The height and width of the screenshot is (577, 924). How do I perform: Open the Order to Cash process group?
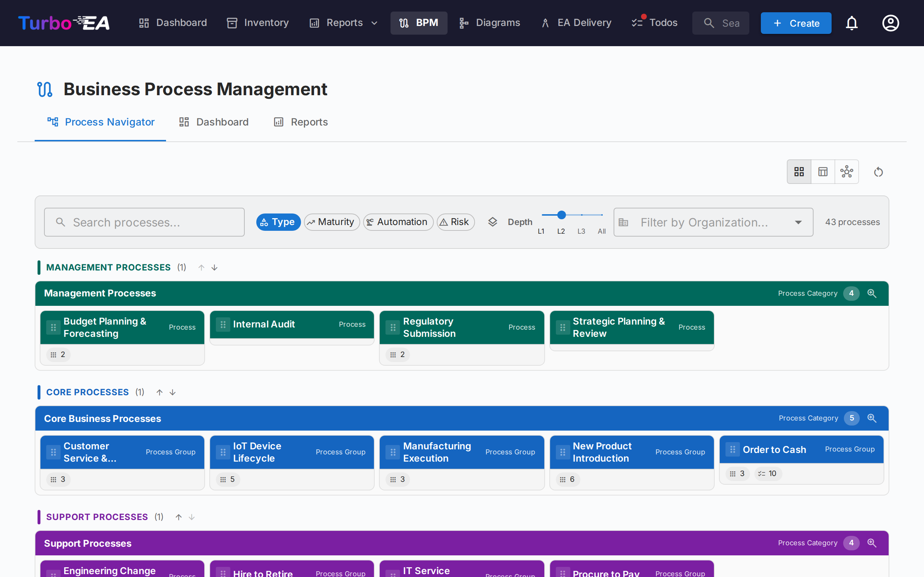tap(775, 450)
